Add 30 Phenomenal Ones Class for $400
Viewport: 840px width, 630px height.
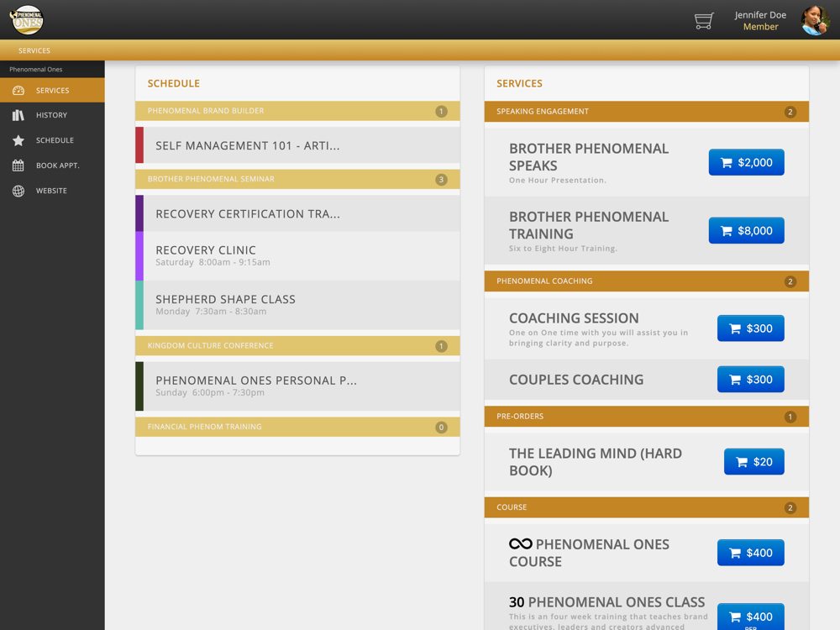point(750,617)
